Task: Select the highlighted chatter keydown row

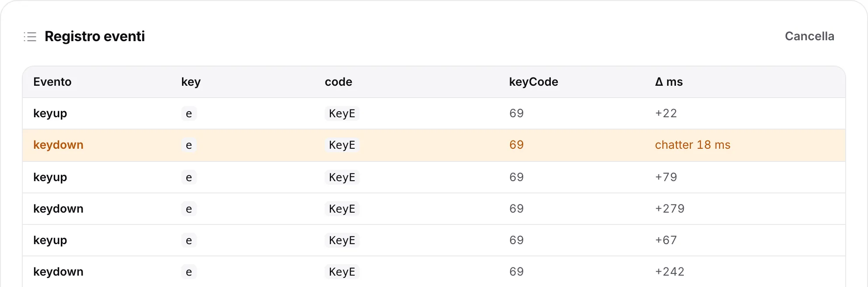Action: [434, 145]
